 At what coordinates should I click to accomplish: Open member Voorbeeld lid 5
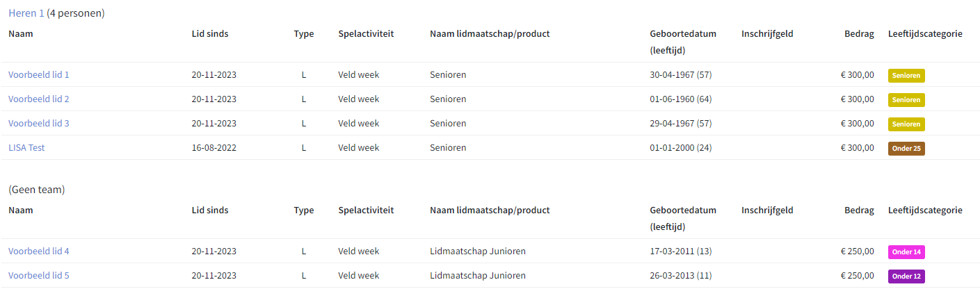[39, 276]
